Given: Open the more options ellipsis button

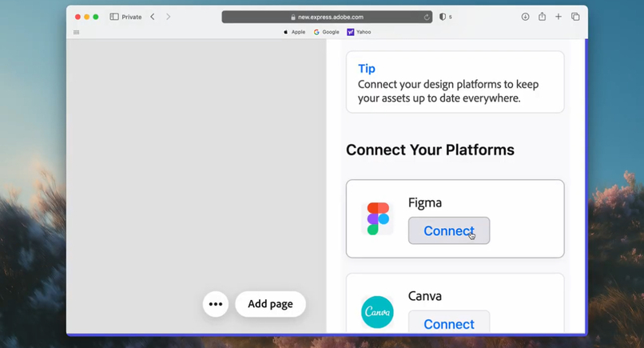Looking at the screenshot, I should pyautogui.click(x=216, y=304).
